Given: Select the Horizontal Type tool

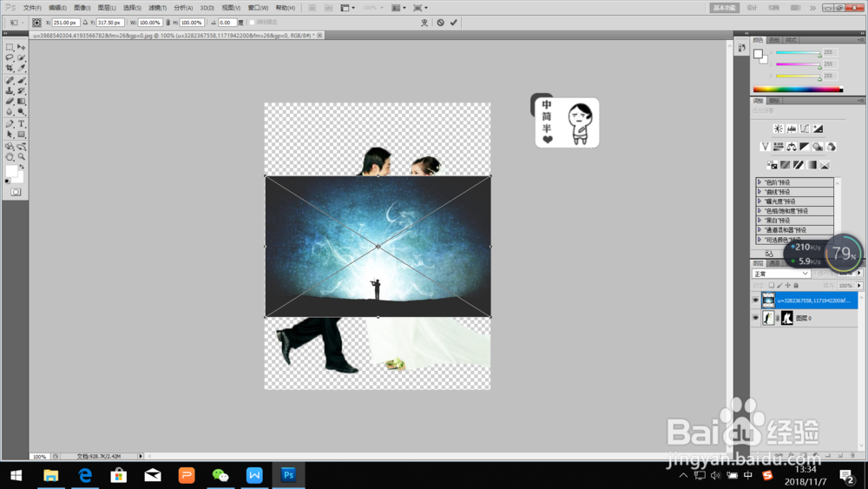Looking at the screenshot, I should [21, 124].
